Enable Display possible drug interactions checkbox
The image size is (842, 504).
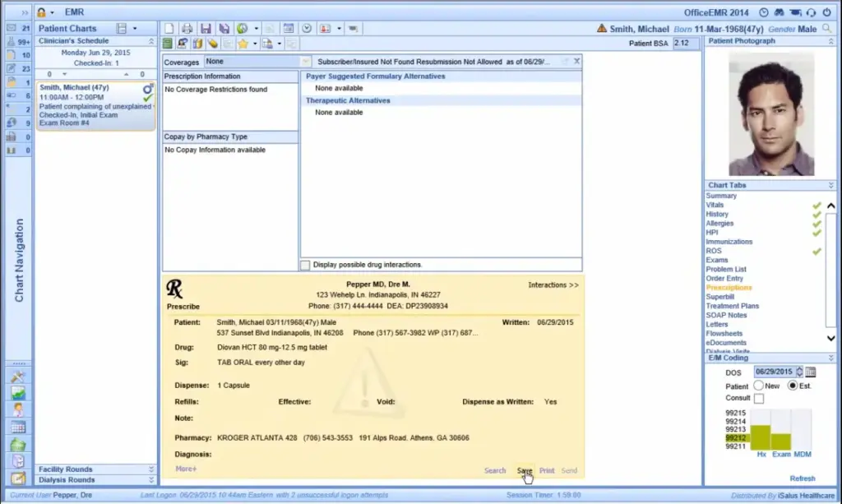click(305, 265)
